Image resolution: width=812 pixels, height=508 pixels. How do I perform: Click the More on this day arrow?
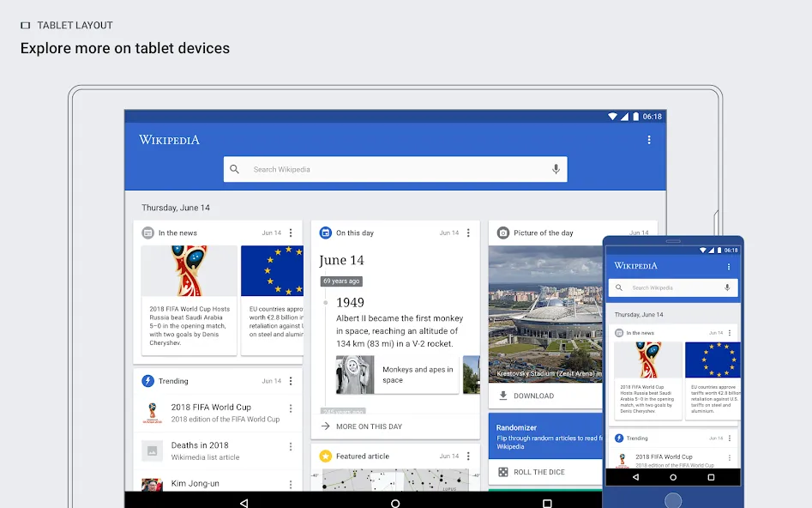325,426
